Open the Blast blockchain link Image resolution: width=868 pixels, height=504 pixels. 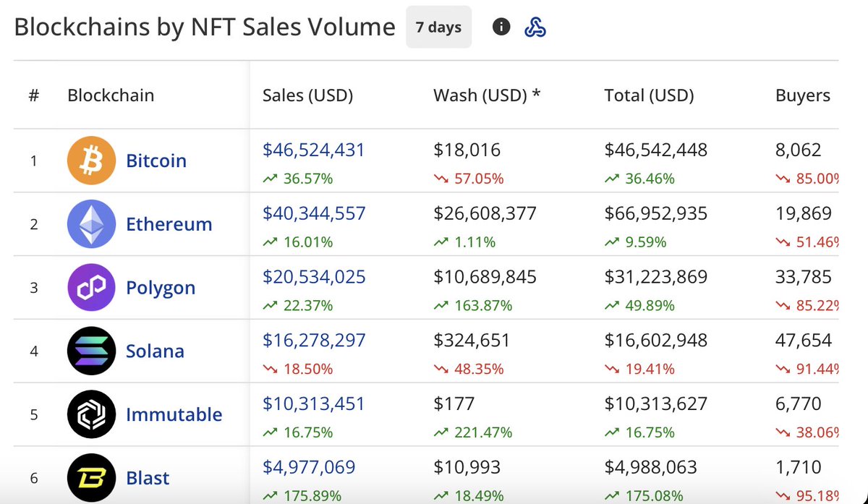click(x=148, y=478)
